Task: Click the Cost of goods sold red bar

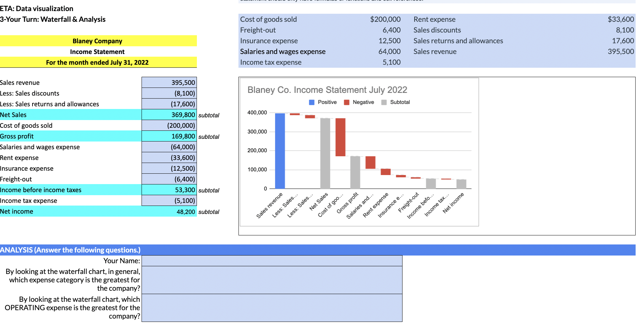Action: tap(341, 137)
